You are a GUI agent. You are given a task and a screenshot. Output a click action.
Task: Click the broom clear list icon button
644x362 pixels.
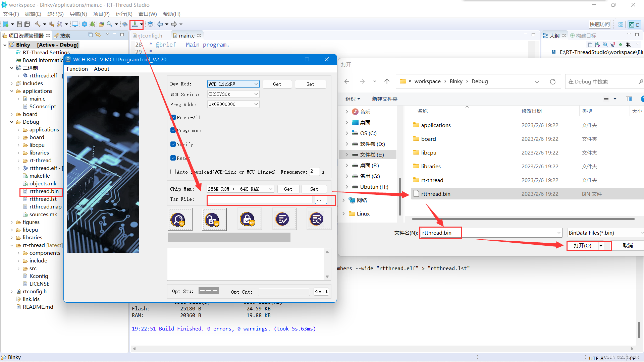pos(319,219)
